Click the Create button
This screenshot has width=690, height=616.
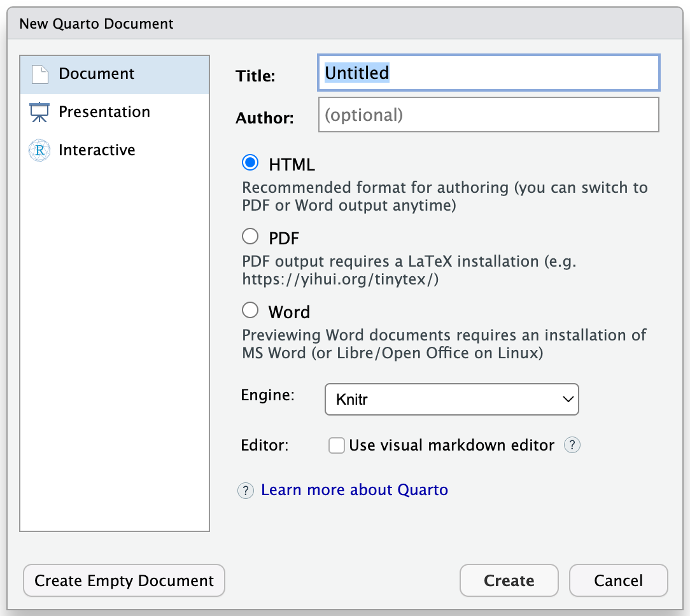coord(509,580)
